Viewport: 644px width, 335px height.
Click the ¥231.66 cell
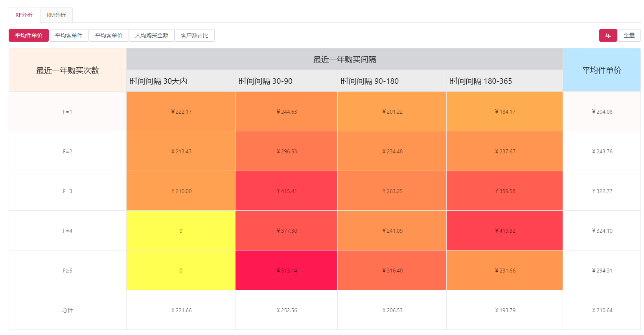(x=504, y=271)
